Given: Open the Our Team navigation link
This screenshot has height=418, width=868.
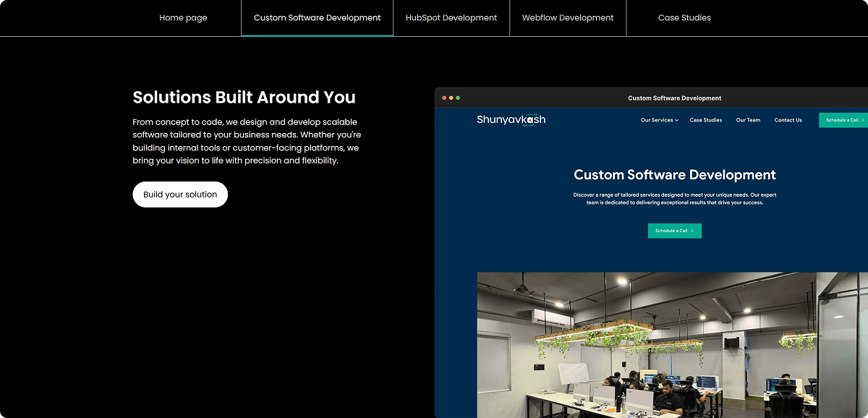Looking at the screenshot, I should pos(748,120).
